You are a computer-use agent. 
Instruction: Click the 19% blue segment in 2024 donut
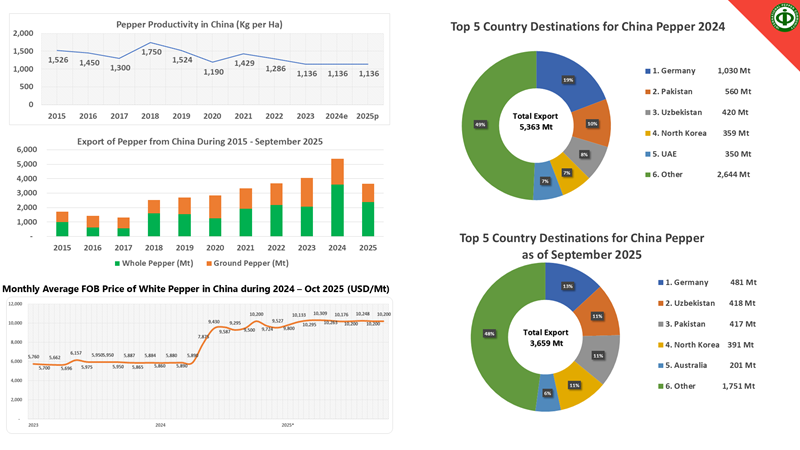pos(572,80)
